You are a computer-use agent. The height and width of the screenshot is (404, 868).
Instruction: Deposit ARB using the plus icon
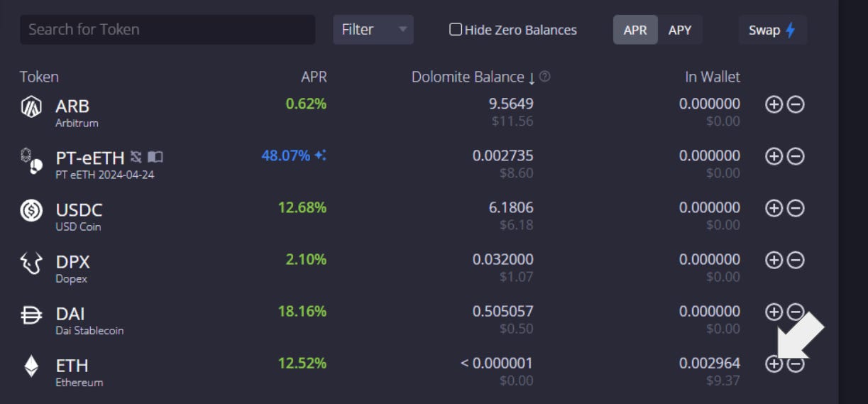point(774,104)
